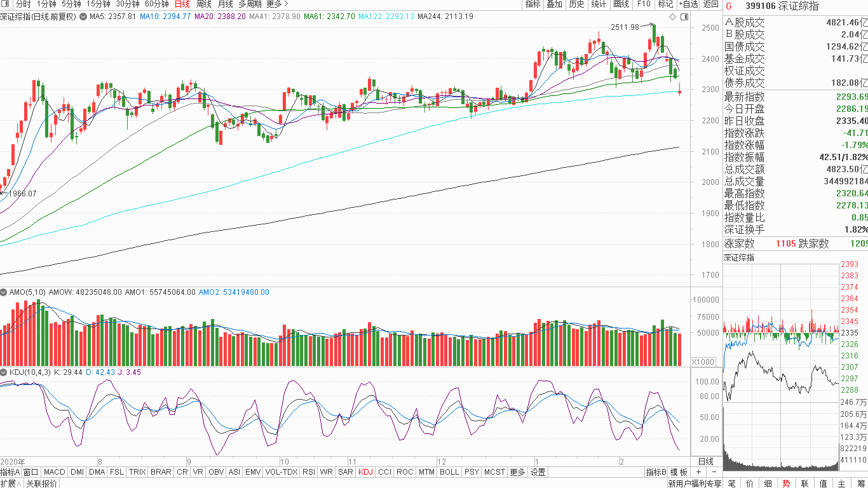Viewport: 868px width, 488px height.
Task: Select the 30分钟 period
Action: 127,4
